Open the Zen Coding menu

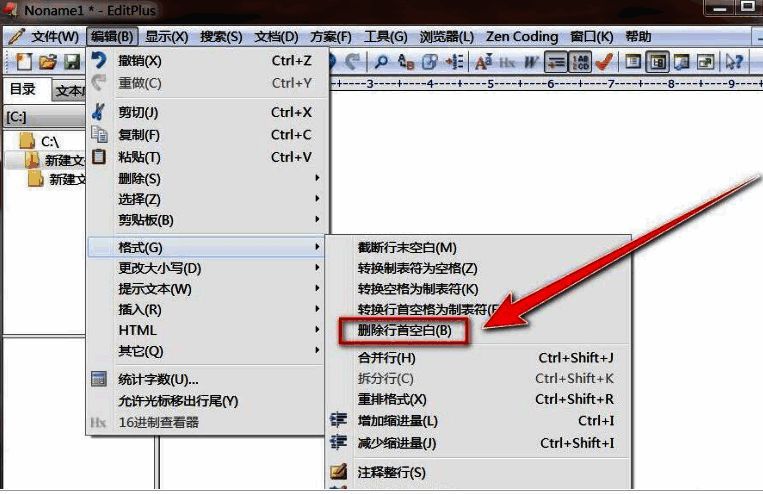(522, 37)
